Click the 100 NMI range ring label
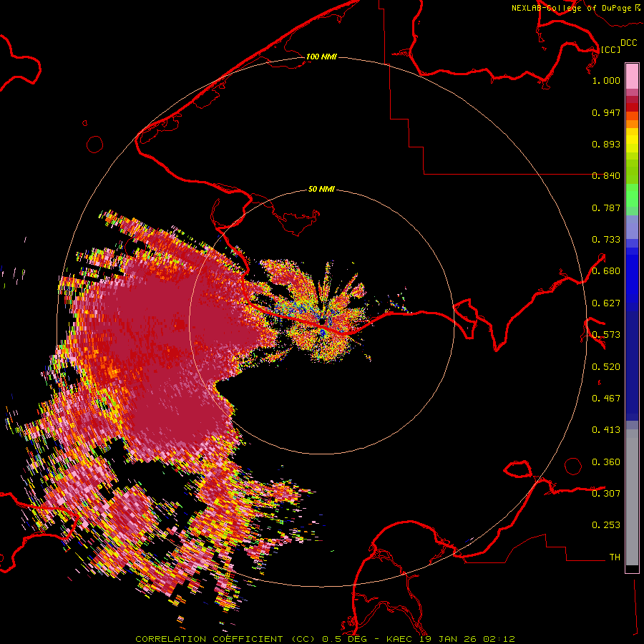Viewport: 644px width, 644px height. [321, 57]
